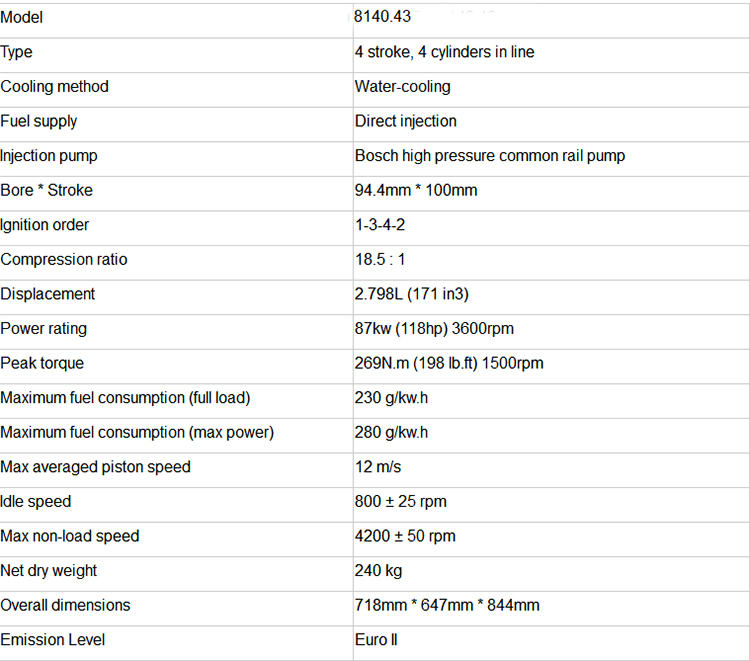This screenshot has width=750, height=661.
Task: Click 'Bosch high pressure common rail pump'
Action: tap(489, 156)
